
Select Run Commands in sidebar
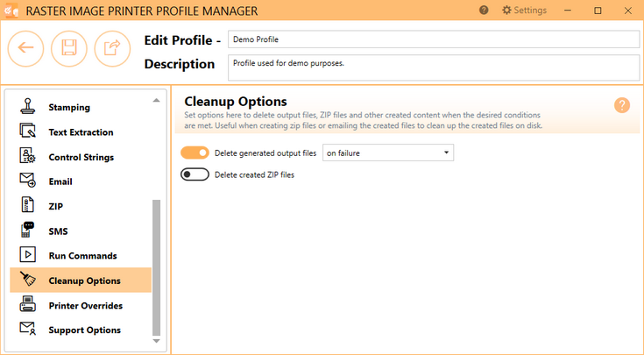[81, 256]
